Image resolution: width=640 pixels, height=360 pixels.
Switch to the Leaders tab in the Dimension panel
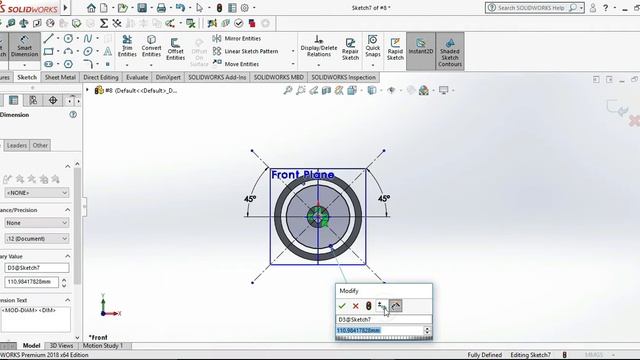17,145
